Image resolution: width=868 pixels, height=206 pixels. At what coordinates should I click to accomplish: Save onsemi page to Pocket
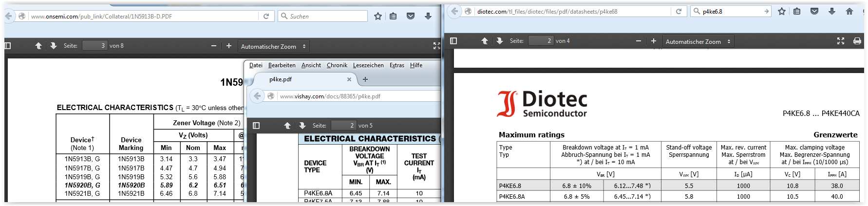(x=411, y=16)
